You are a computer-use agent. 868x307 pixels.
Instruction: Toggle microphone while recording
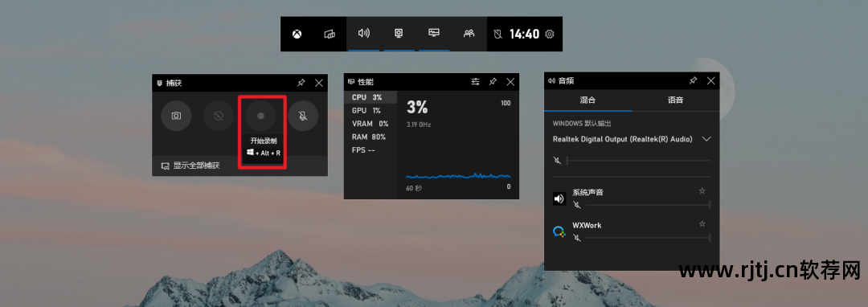[x=303, y=116]
